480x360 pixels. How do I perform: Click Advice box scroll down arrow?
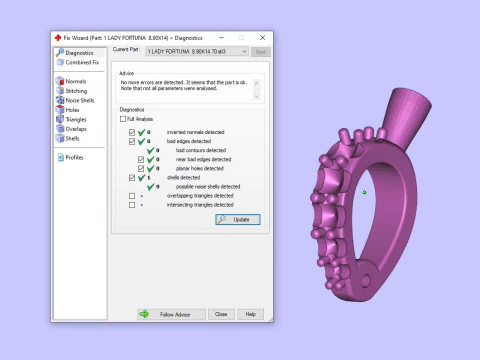256,96
